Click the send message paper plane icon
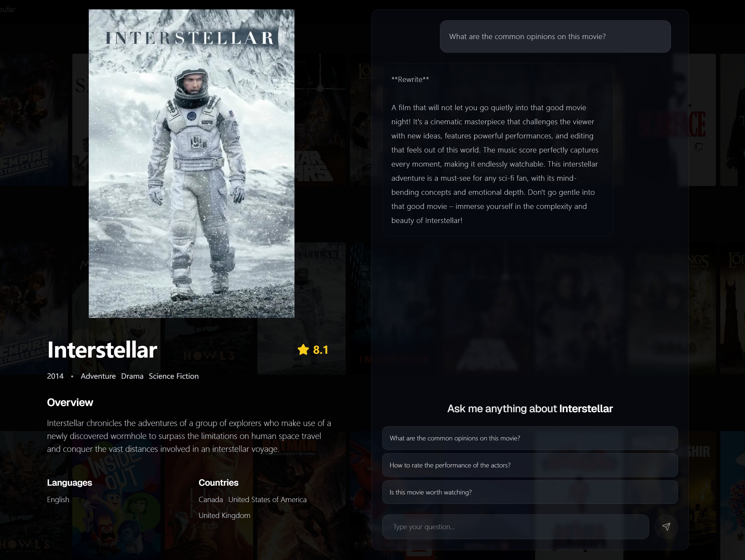The image size is (745, 560). click(x=666, y=527)
